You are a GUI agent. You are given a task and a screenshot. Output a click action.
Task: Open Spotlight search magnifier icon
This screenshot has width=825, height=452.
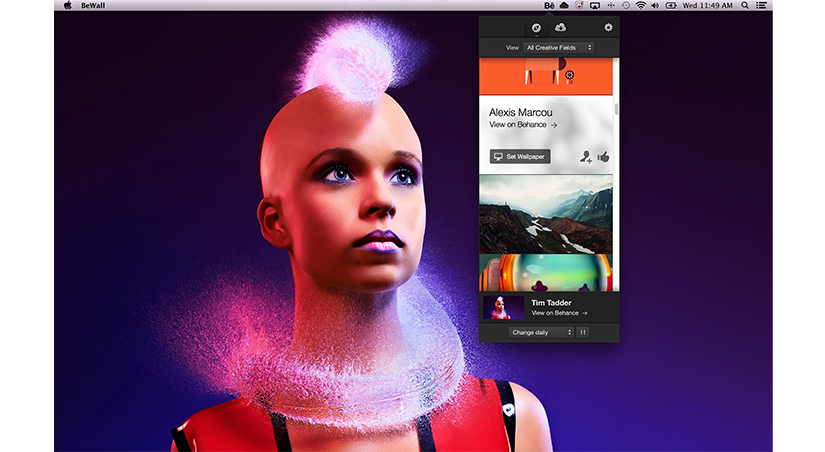(745, 5)
